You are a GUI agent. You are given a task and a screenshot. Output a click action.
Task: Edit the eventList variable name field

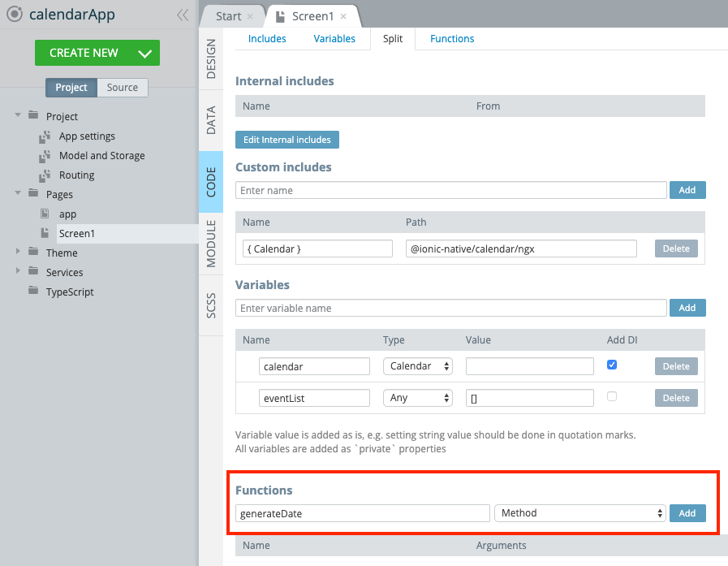point(314,398)
